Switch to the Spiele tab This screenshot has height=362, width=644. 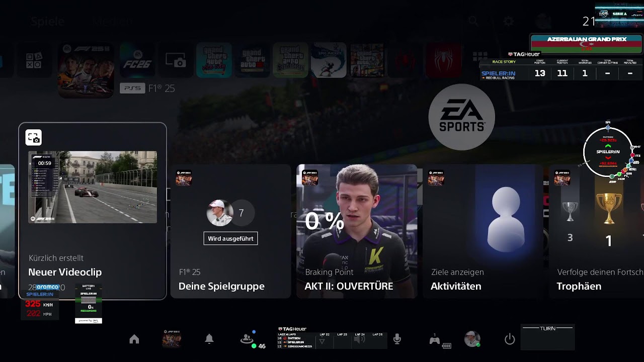tap(48, 22)
